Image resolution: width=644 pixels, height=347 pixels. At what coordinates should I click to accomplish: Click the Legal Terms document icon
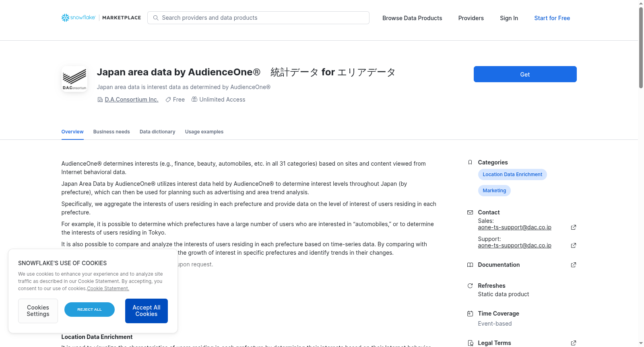click(470, 343)
